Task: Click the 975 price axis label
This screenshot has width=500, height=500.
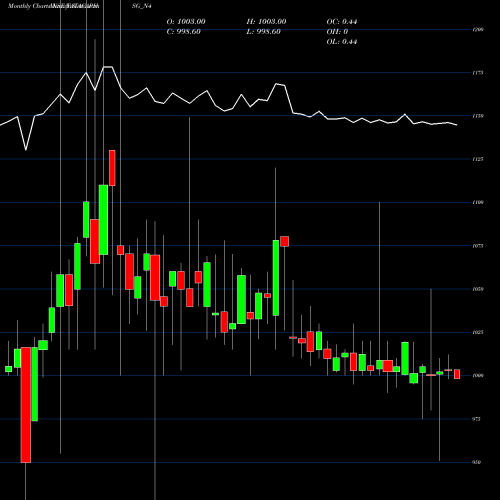Action: point(477,419)
